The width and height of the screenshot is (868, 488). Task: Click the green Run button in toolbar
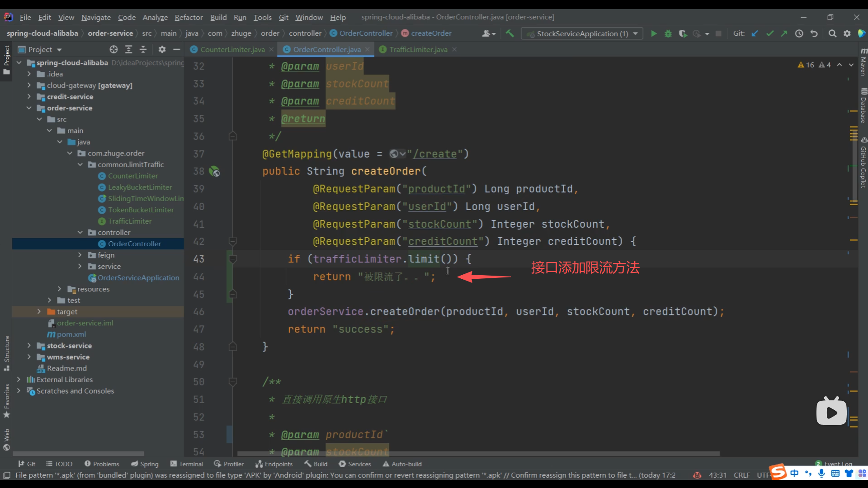click(653, 33)
